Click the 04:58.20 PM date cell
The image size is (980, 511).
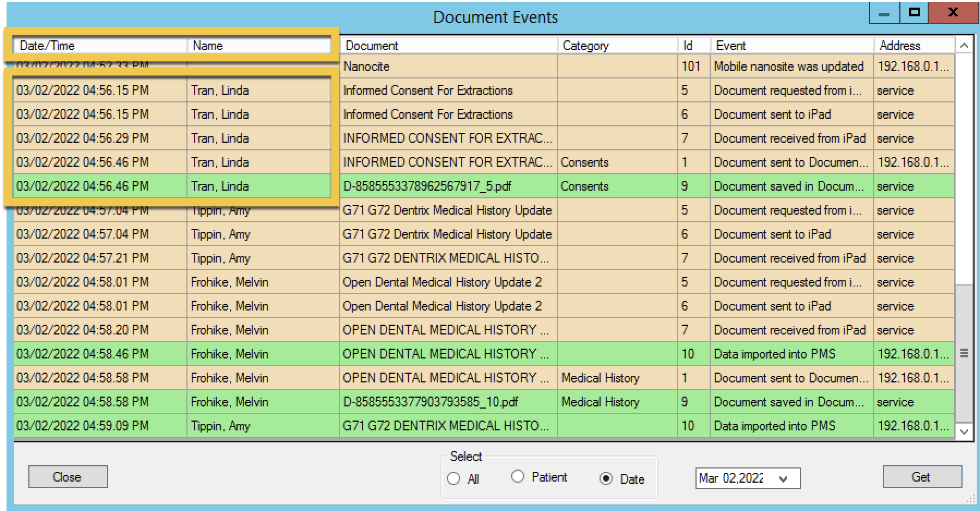coord(100,330)
